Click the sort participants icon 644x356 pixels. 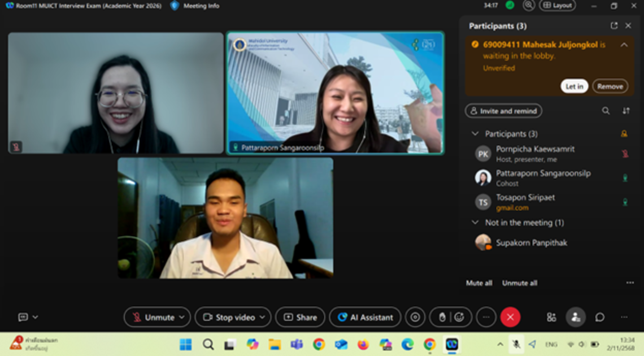[626, 111]
